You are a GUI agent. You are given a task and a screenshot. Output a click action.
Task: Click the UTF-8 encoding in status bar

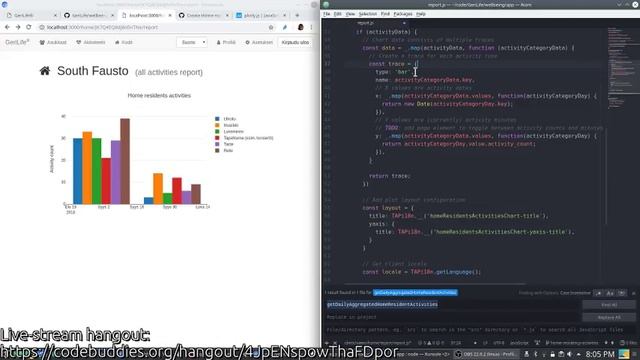(498, 343)
